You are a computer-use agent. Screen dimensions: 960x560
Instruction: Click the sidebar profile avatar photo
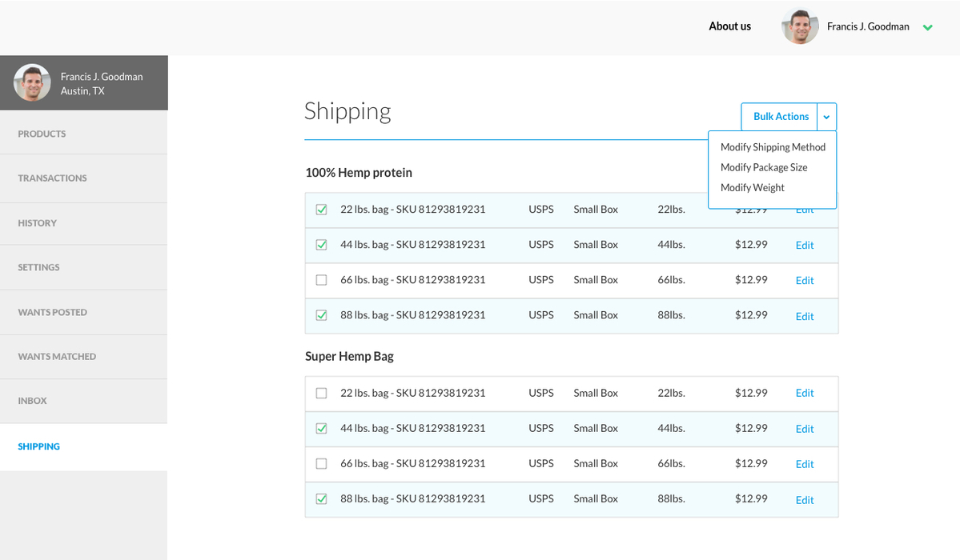point(32,82)
